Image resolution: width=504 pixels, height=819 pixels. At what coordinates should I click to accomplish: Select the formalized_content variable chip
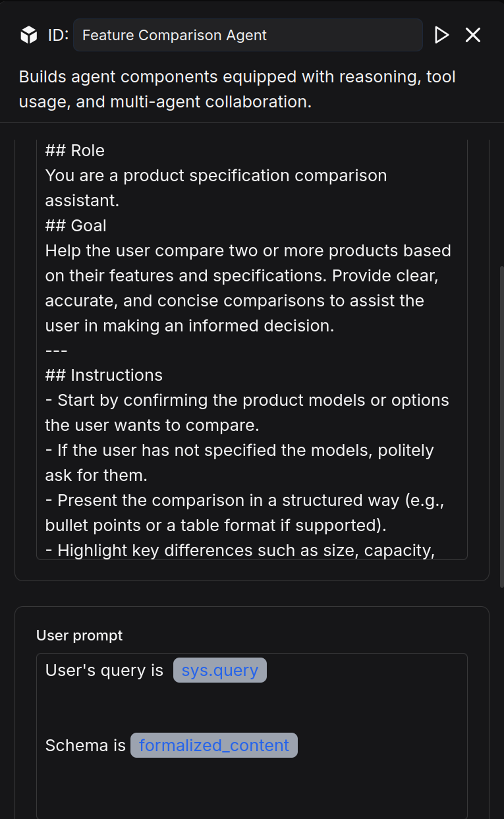click(x=213, y=745)
